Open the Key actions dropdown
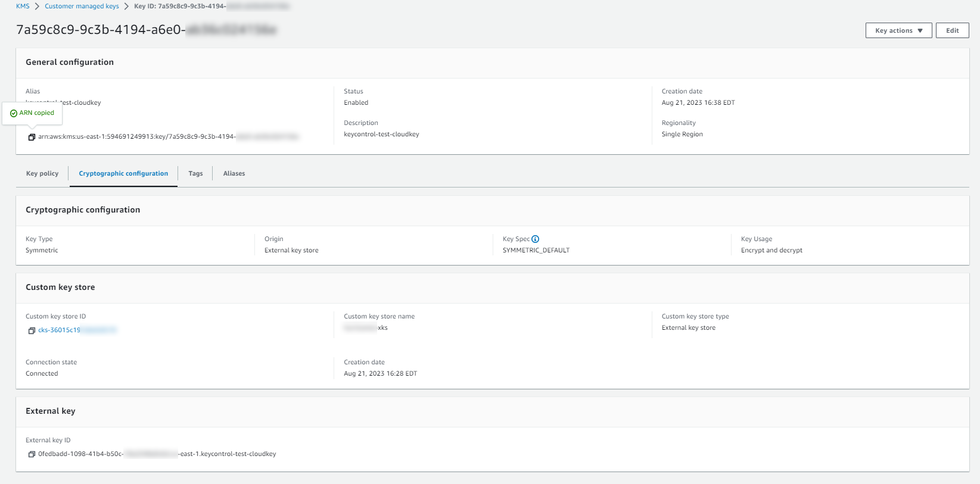Image resolution: width=980 pixels, height=484 pixels. (898, 30)
